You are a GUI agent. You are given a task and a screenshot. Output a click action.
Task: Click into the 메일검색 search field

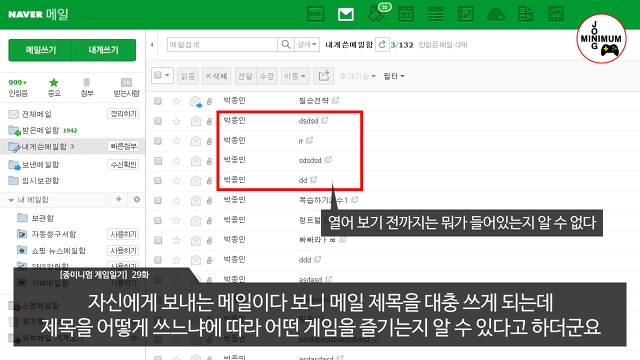point(222,44)
